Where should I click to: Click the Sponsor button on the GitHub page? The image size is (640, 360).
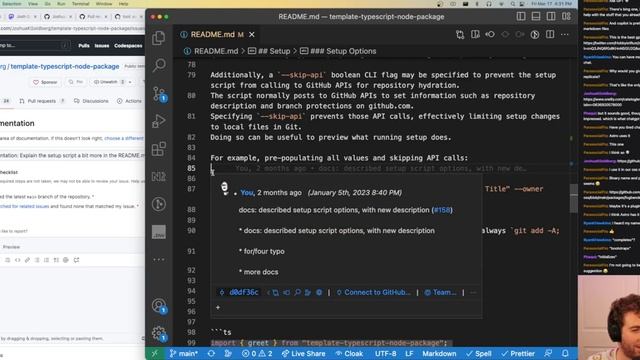[x=45, y=82]
